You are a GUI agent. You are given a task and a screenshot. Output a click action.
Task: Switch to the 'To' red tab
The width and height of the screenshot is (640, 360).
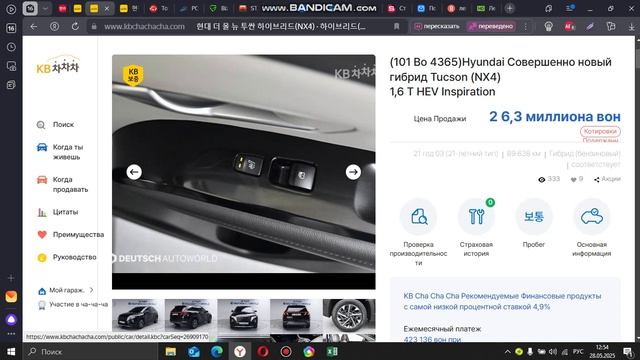click(158, 8)
